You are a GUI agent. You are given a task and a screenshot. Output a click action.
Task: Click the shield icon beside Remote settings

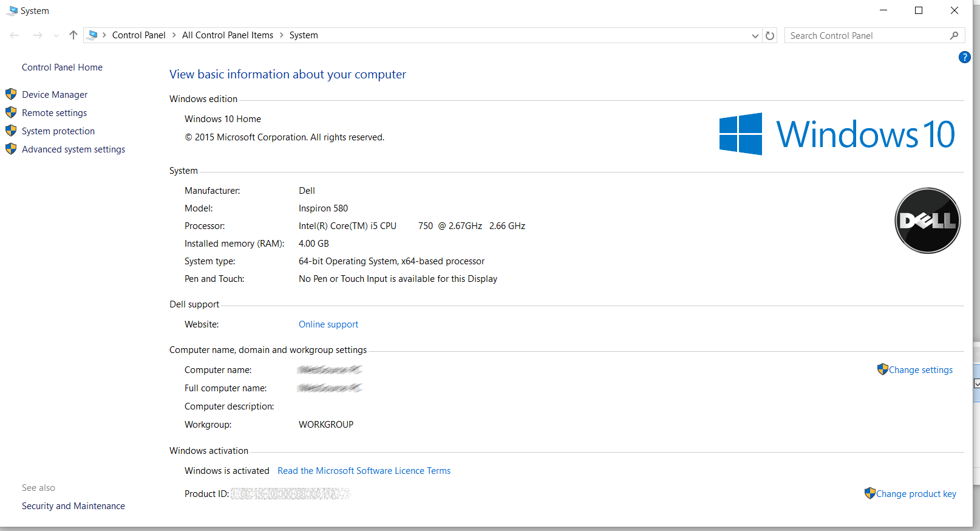[11, 112]
